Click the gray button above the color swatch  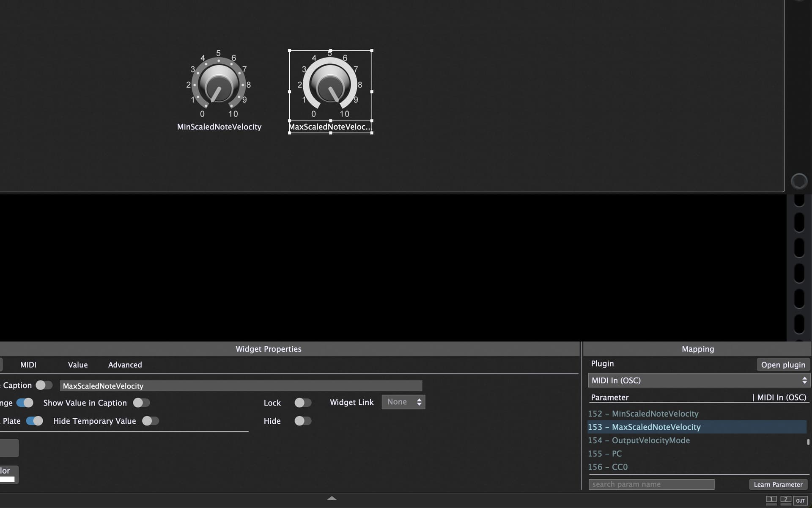(9, 448)
